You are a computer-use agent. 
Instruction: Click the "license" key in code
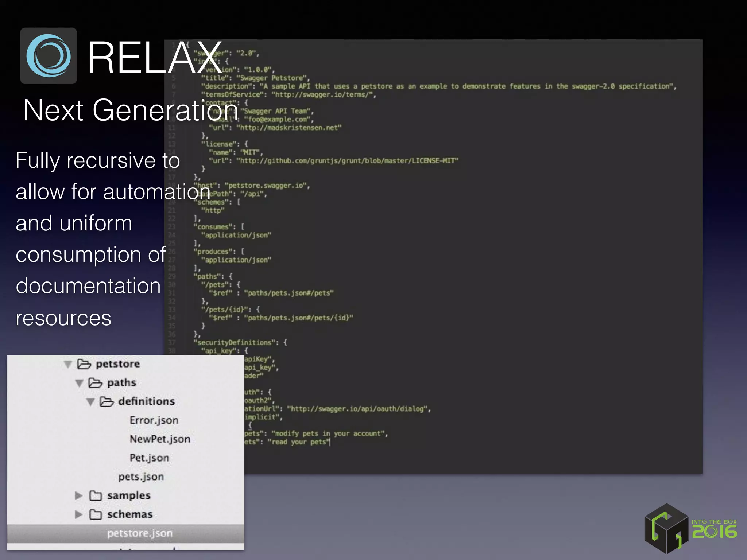point(220,144)
